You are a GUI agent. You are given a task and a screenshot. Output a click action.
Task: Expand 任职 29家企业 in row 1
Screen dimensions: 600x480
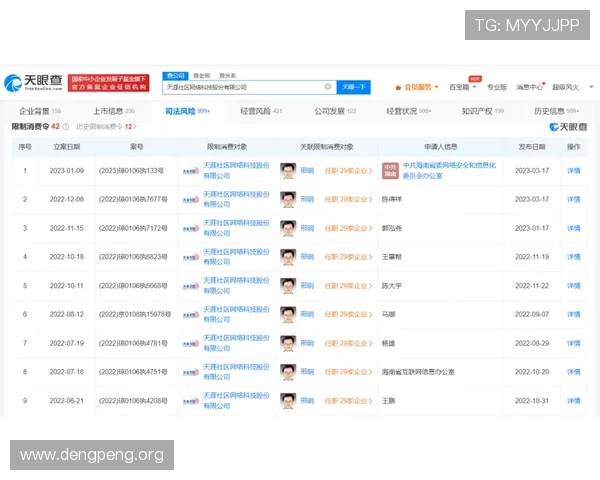(x=348, y=171)
